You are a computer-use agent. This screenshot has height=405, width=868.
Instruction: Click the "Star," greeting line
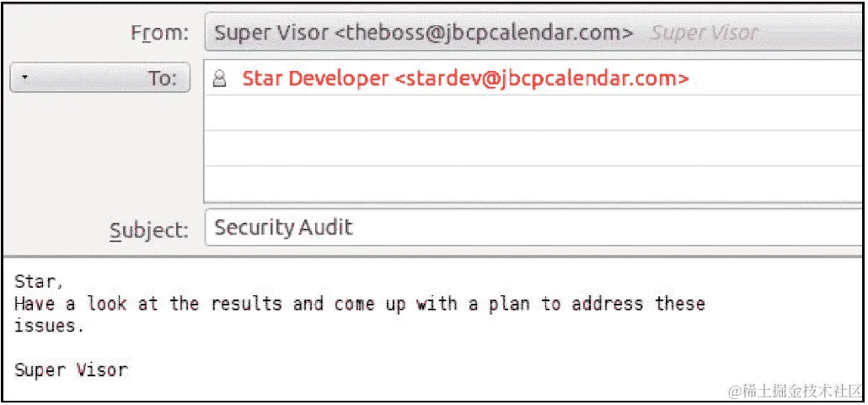click(39, 282)
